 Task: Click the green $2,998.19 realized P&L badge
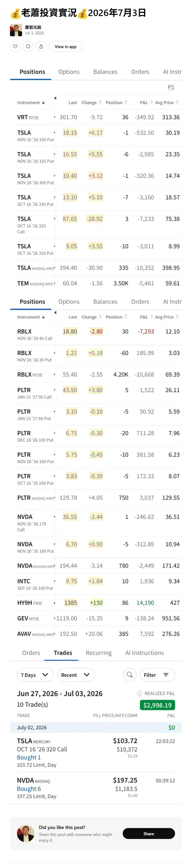(157, 705)
